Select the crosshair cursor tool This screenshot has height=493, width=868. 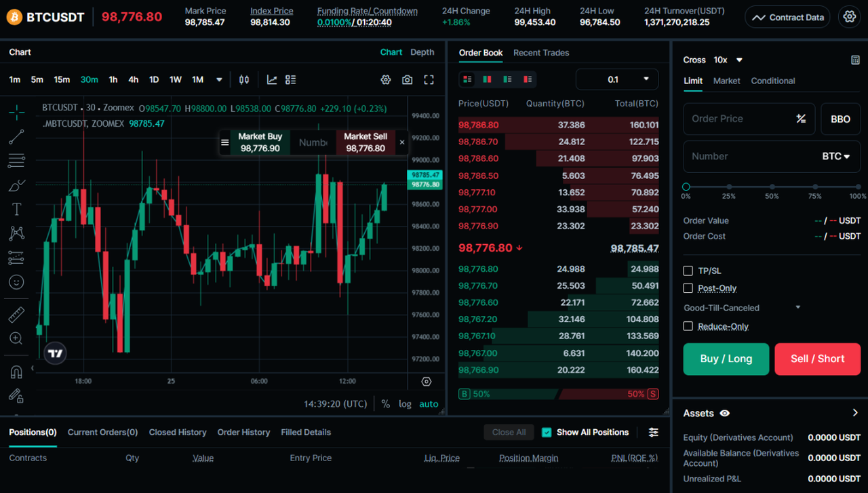(17, 112)
